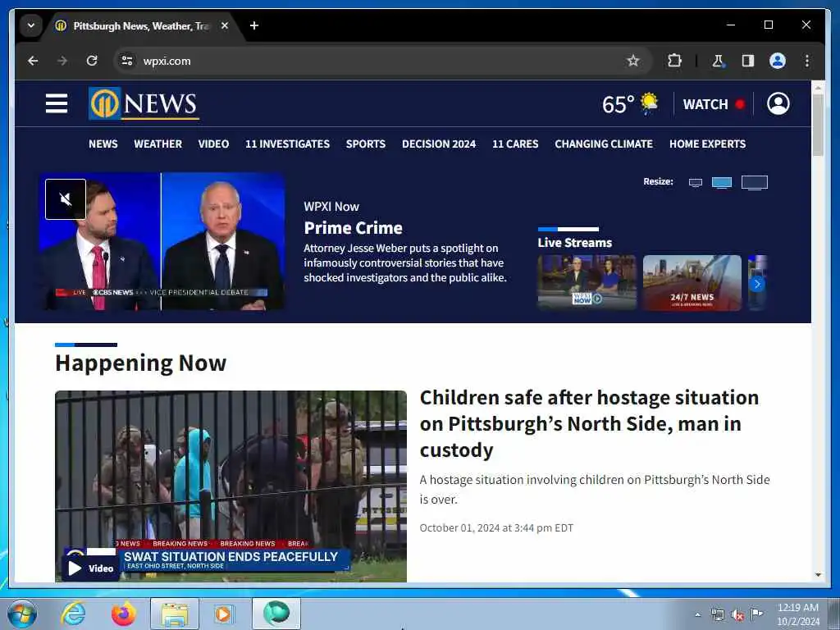840x630 pixels.
Task: Open the muted volume tray icon
Action: (737, 614)
